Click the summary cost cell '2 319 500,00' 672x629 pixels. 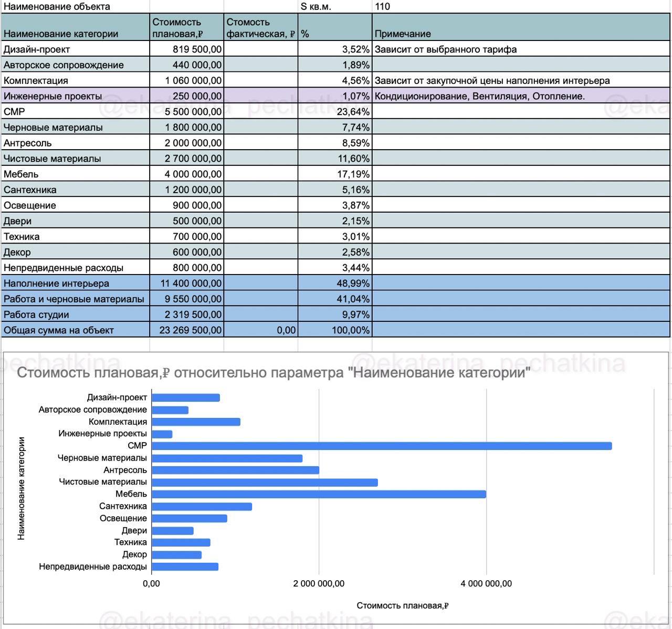(x=187, y=314)
